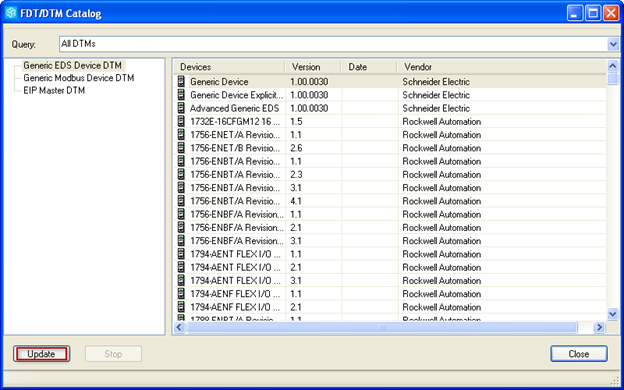This screenshot has width=624, height=390.
Task: Click the horizontal scrollbar right arrow
Action: [x=599, y=328]
